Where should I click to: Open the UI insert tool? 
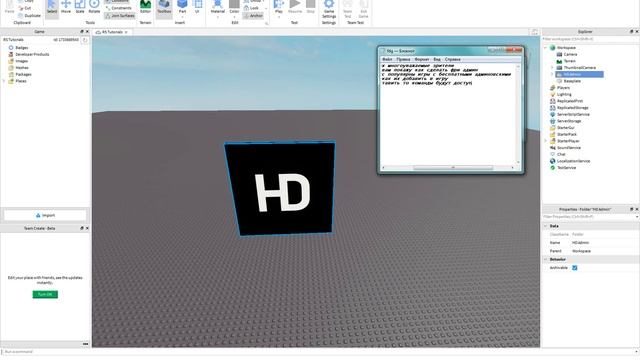coord(197,7)
